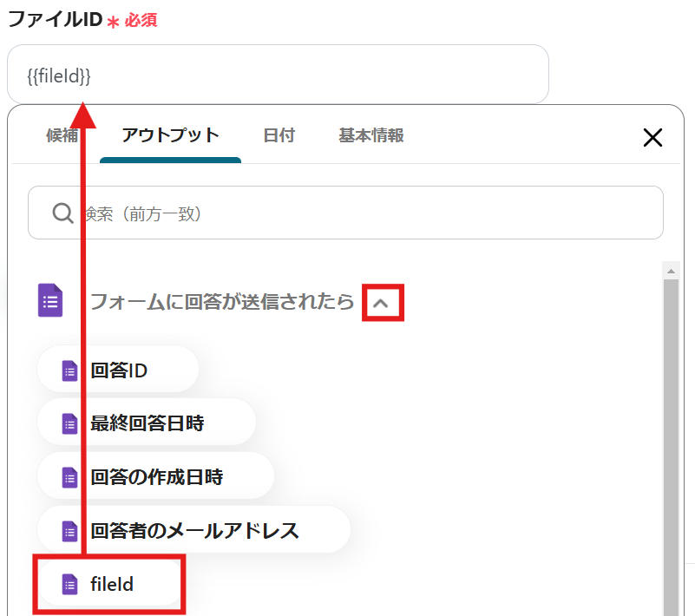Collapse the フォームに回答が送信されたら section chevron
695x616 pixels.
tap(381, 303)
